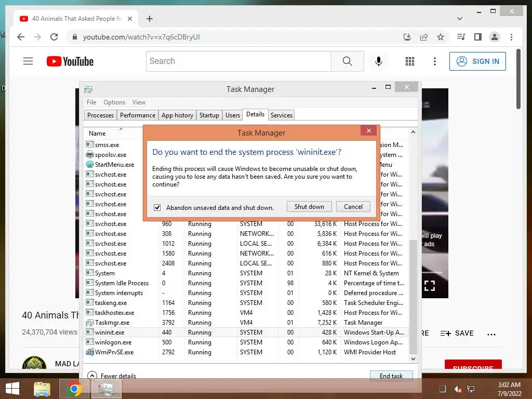Open Chrome three-dot menu
This screenshot has height=399, width=532.
511,37
